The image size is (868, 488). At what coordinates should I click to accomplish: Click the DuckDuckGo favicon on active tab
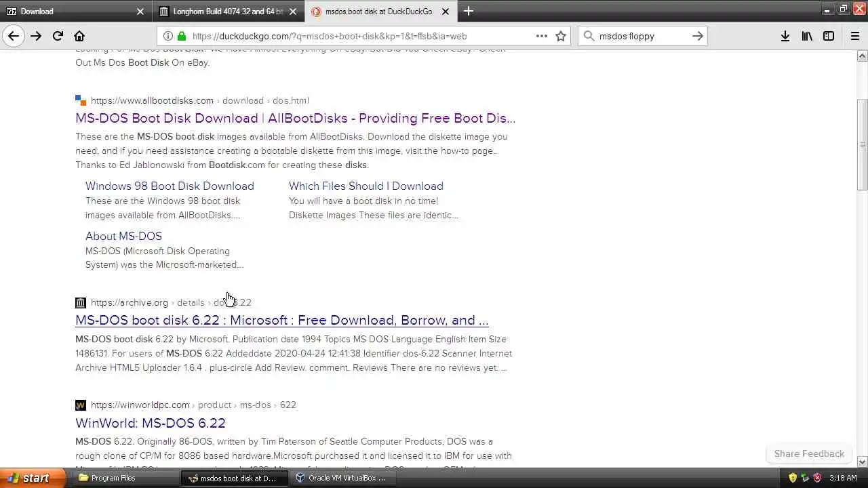click(317, 12)
